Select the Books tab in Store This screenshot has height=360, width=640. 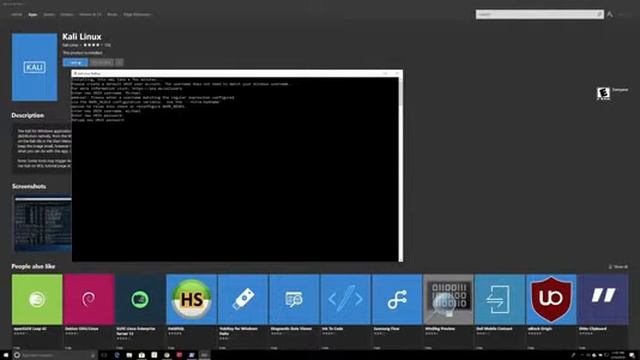[112, 14]
